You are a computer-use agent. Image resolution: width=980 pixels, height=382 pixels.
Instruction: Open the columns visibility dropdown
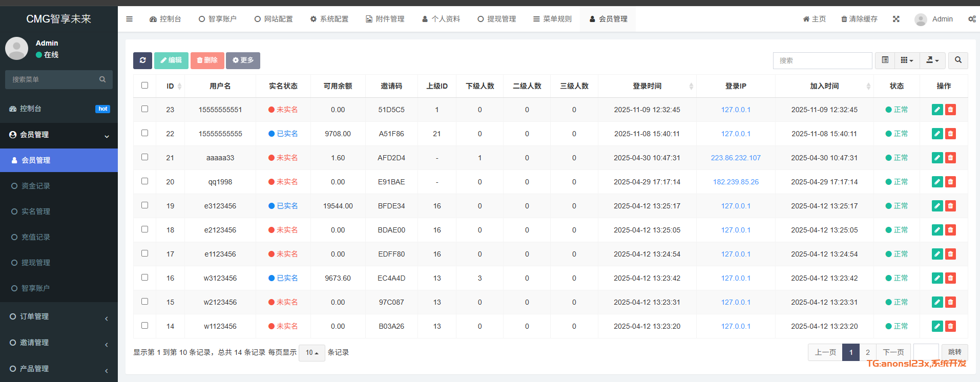pos(907,60)
